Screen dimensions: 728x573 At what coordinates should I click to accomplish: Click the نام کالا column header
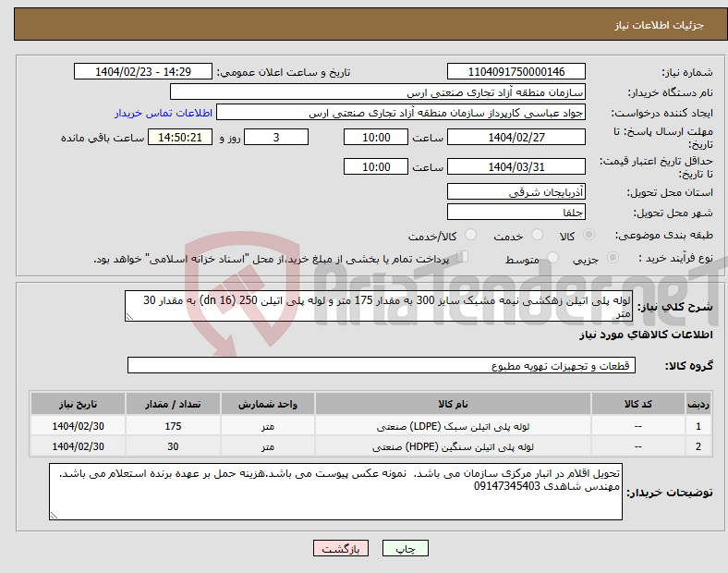pyautogui.click(x=453, y=404)
